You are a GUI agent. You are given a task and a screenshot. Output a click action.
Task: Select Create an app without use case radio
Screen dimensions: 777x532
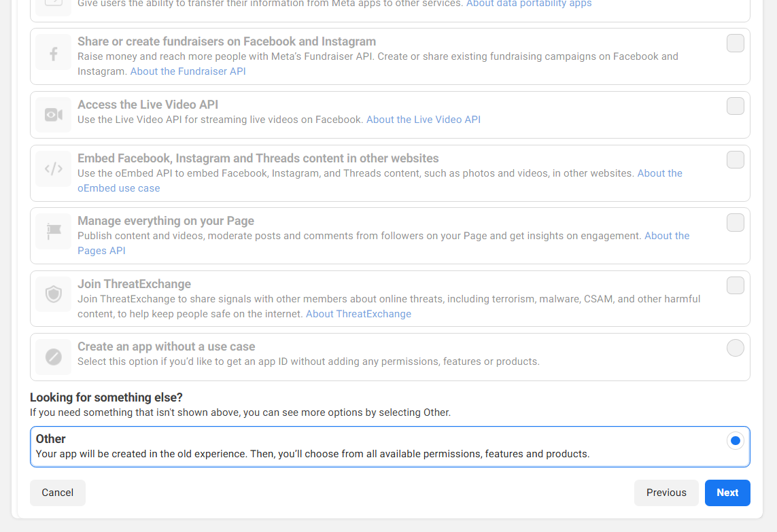pos(735,348)
